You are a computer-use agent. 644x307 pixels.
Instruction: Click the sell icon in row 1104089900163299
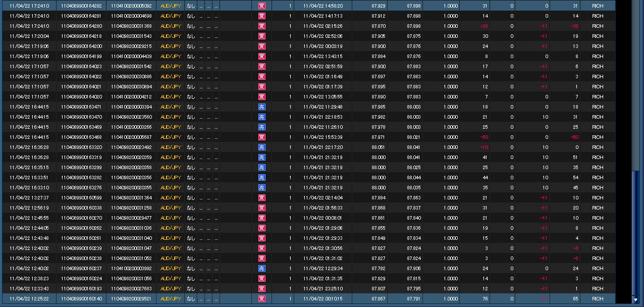[261, 168]
